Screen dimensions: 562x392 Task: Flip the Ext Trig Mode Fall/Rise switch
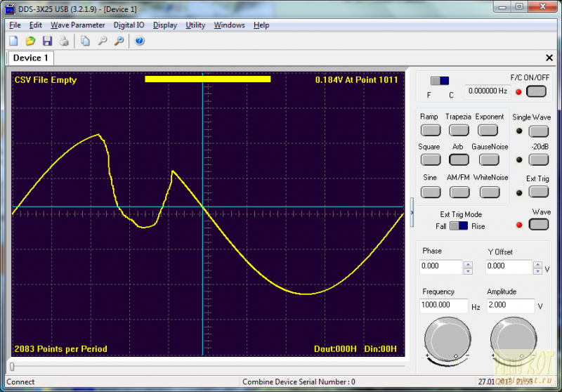pos(459,226)
